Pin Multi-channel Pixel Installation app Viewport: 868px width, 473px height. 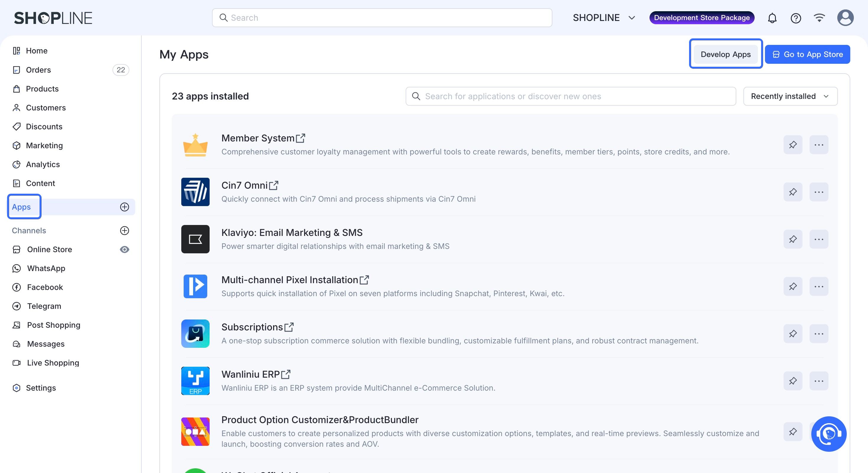pos(792,286)
